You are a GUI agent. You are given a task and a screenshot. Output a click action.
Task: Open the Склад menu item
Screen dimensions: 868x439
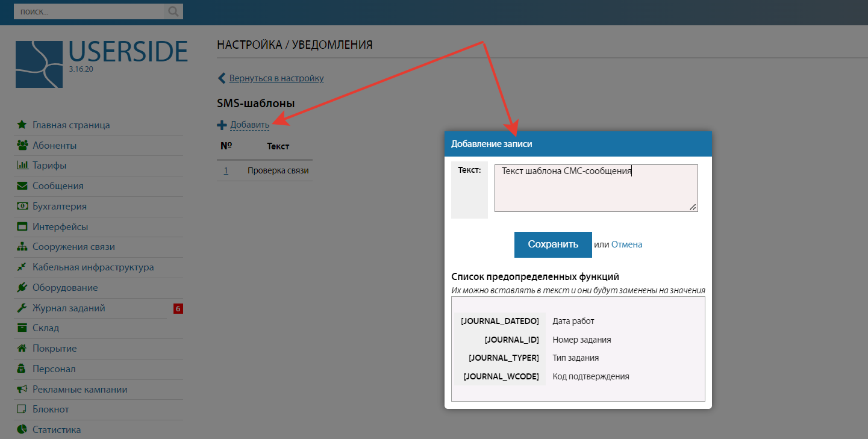pyautogui.click(x=46, y=328)
